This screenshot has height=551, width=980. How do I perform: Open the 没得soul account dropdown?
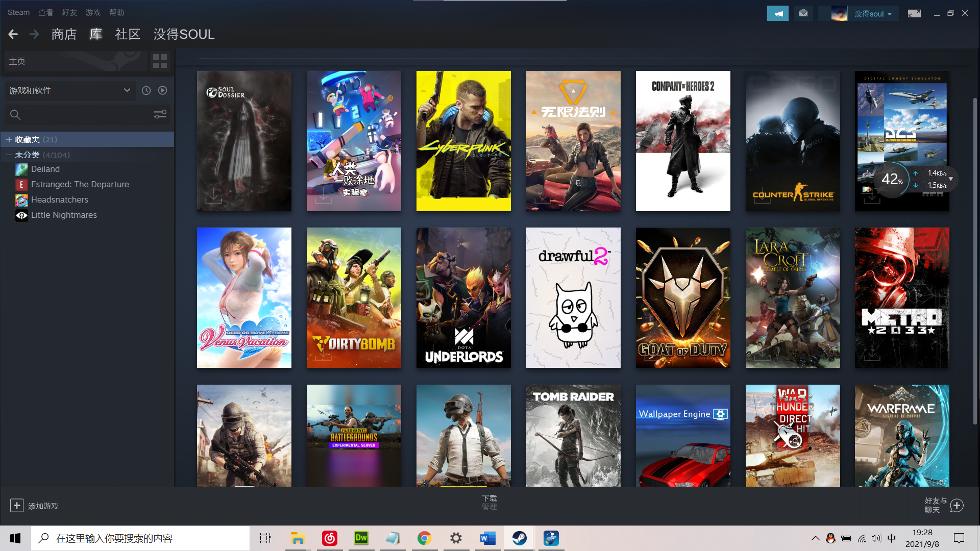(x=873, y=14)
